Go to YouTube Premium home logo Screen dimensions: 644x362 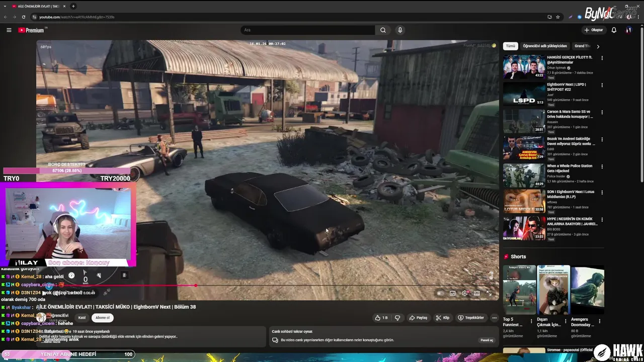31,30
